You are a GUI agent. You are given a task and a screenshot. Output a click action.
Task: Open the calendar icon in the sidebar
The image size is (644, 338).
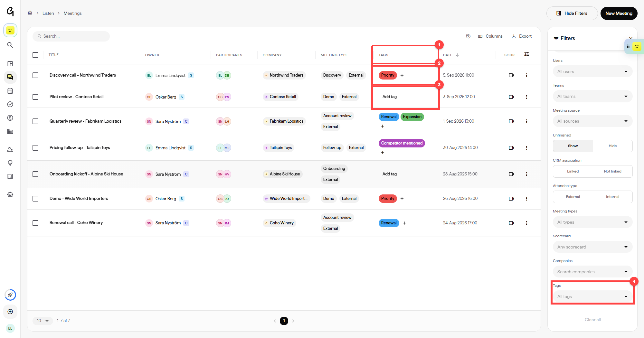[10, 91]
